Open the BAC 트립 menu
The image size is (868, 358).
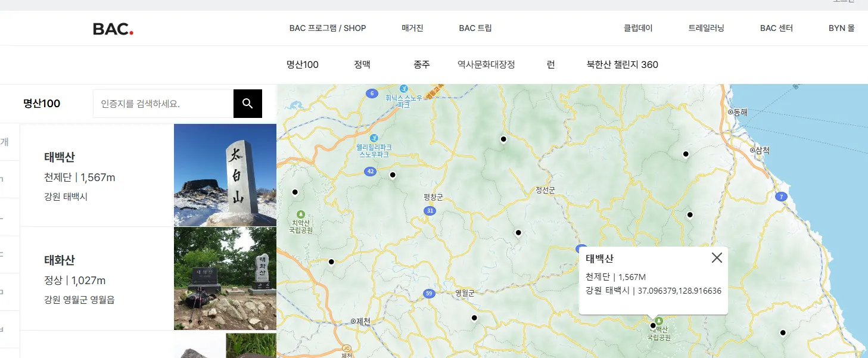tap(475, 28)
